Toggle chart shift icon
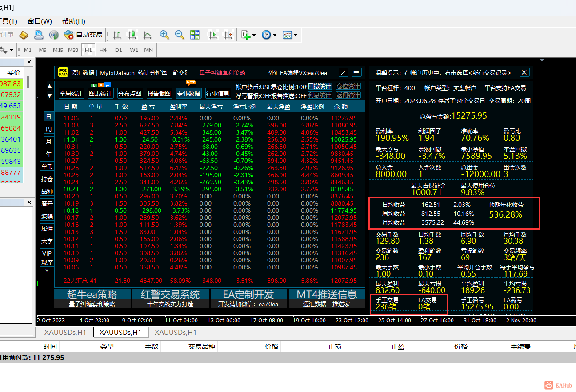Screen dimensions: 576x392 point(228,35)
